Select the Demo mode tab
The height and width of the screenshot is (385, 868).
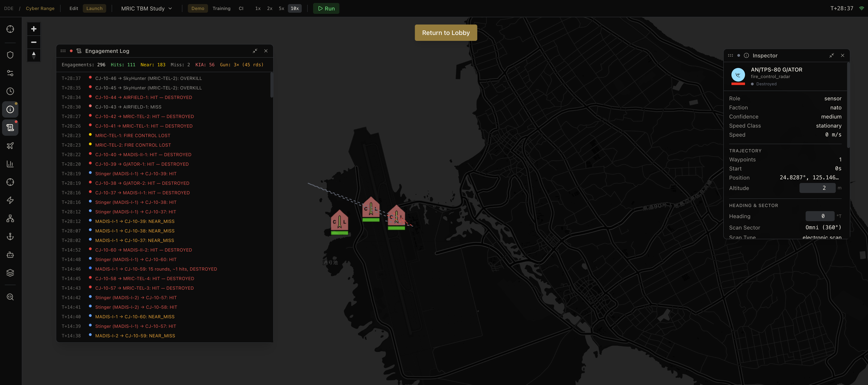click(x=198, y=8)
